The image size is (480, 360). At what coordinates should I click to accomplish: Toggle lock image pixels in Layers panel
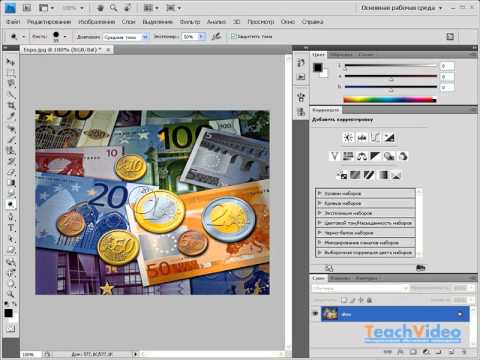(352, 300)
